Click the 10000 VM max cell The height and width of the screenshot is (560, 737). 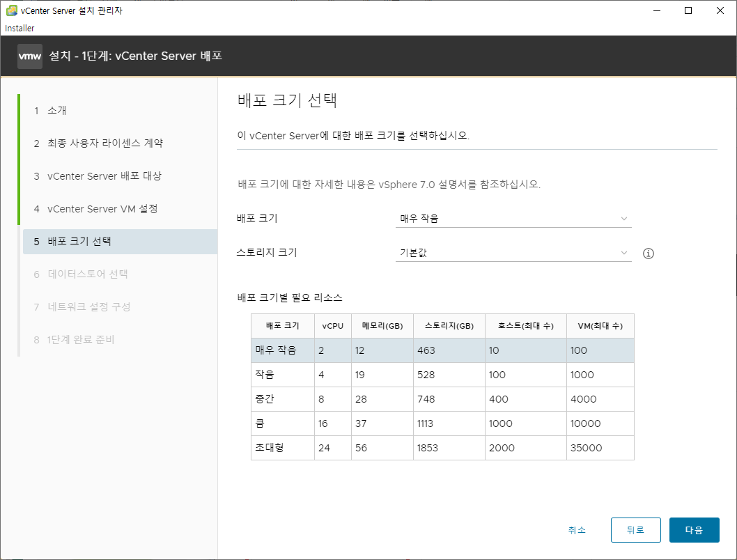(600, 423)
